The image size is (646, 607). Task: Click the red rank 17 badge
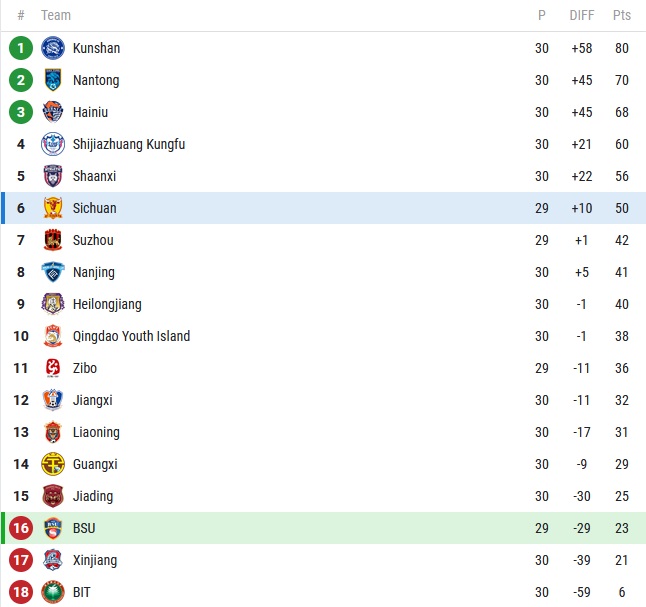point(21,560)
